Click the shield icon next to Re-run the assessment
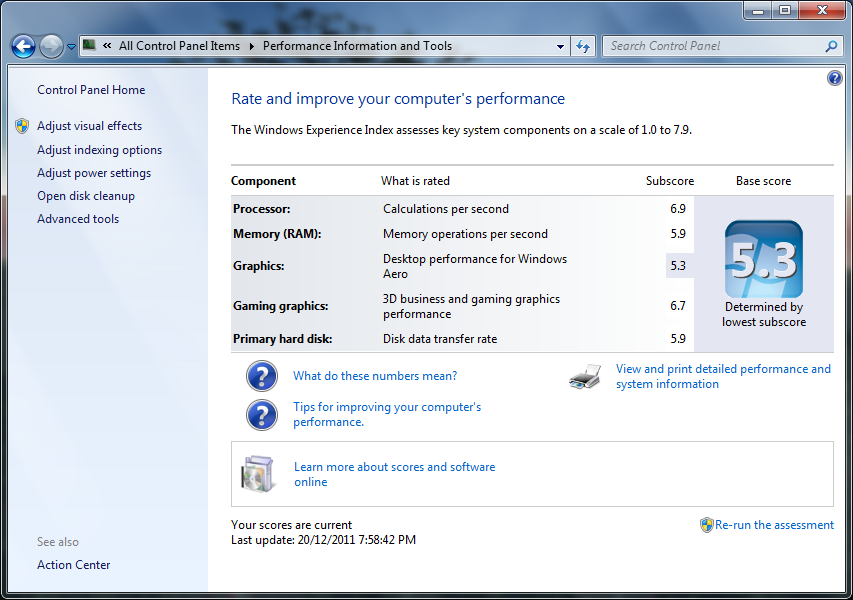 [706, 525]
